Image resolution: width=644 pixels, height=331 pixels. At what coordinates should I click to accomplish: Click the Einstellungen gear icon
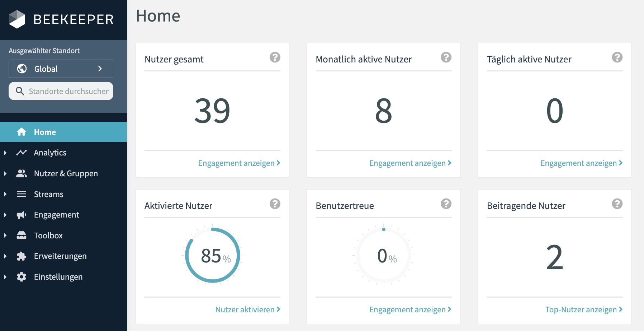click(22, 277)
